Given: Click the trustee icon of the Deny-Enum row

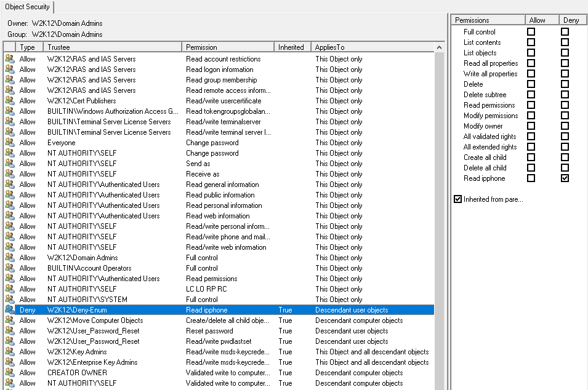Looking at the screenshot, I should coord(10,310).
